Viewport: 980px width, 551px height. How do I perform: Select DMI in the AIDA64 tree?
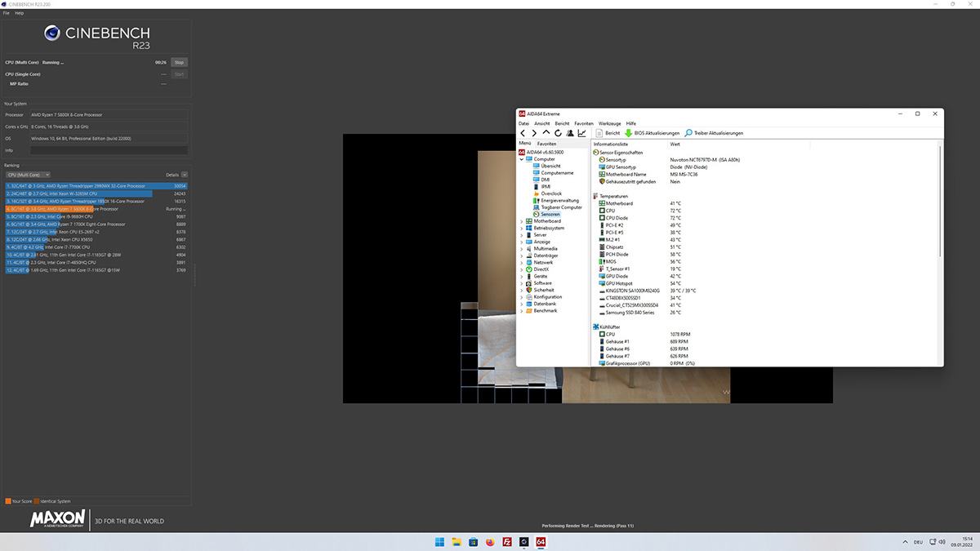(x=545, y=180)
